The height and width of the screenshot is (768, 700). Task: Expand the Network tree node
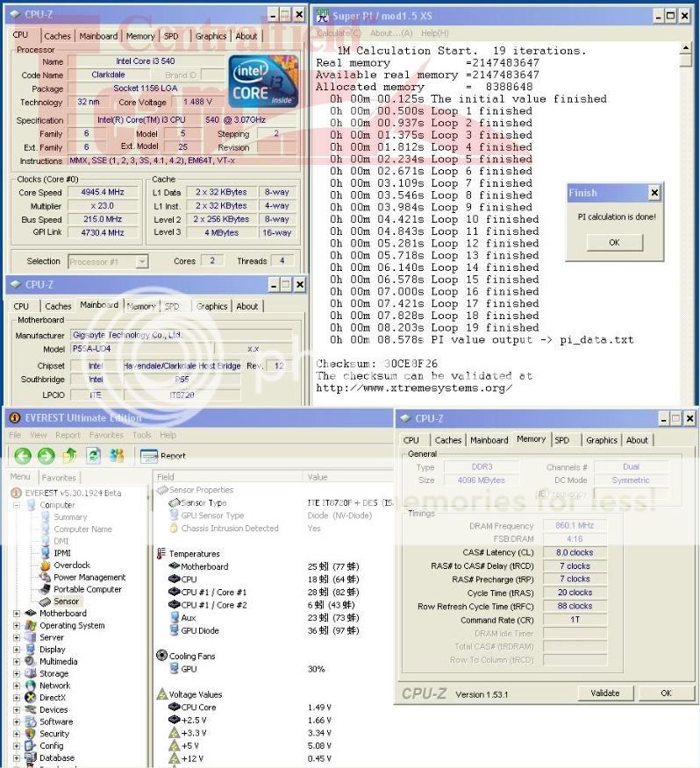click(x=17, y=686)
